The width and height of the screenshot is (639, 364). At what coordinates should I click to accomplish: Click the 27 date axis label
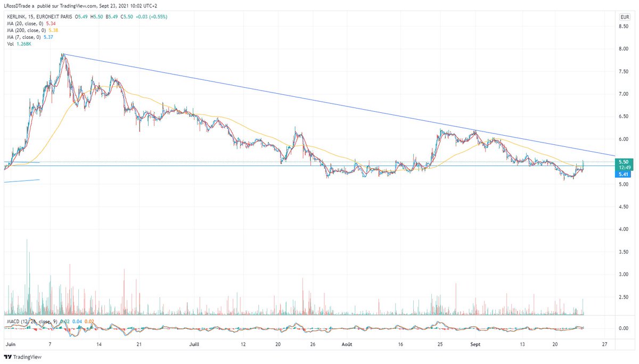click(x=604, y=345)
